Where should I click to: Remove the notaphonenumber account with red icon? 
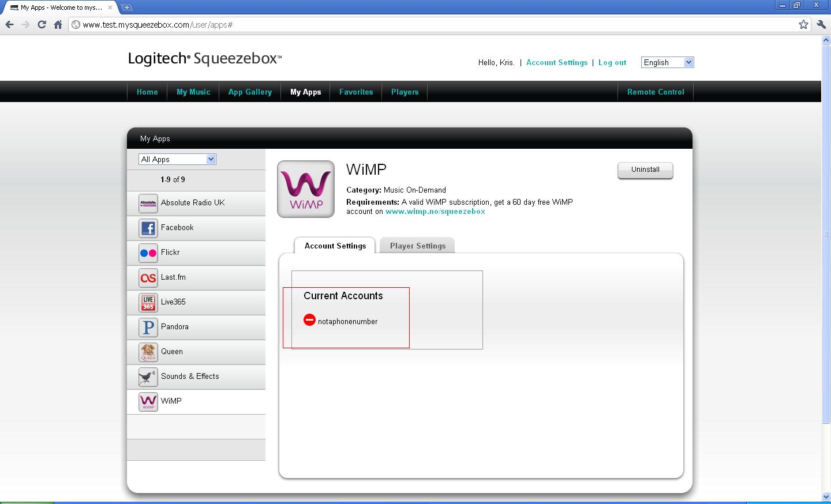(x=309, y=320)
